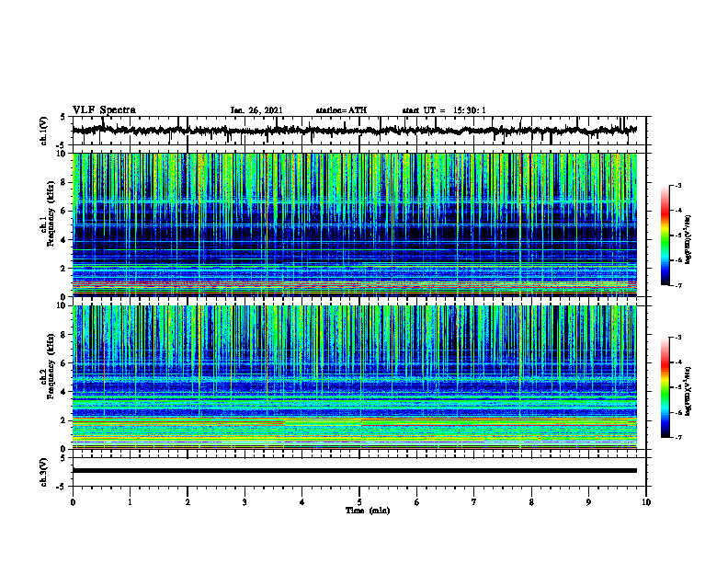Click the "station=ATH" header label
Image resolution: width=728 pixels, height=563 pixels.
pyautogui.click(x=341, y=110)
